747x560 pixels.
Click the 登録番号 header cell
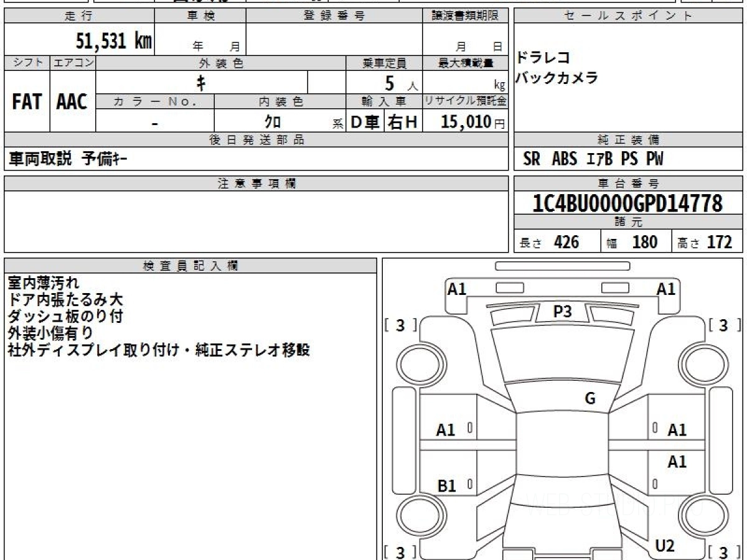(x=334, y=16)
